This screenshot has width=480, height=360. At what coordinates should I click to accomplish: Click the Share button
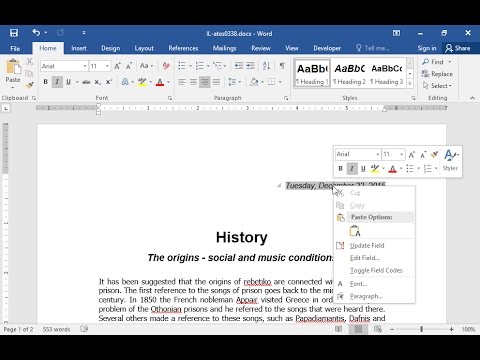pyautogui.click(x=458, y=48)
